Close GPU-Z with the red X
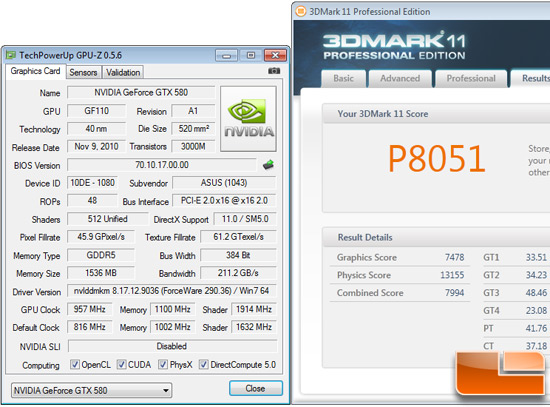550x407 pixels. tap(275, 55)
